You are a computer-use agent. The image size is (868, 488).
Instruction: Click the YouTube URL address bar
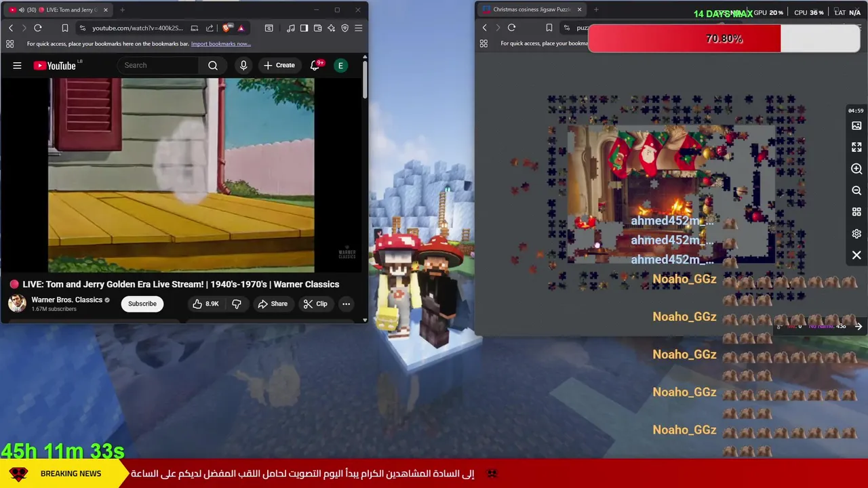pyautogui.click(x=138, y=28)
